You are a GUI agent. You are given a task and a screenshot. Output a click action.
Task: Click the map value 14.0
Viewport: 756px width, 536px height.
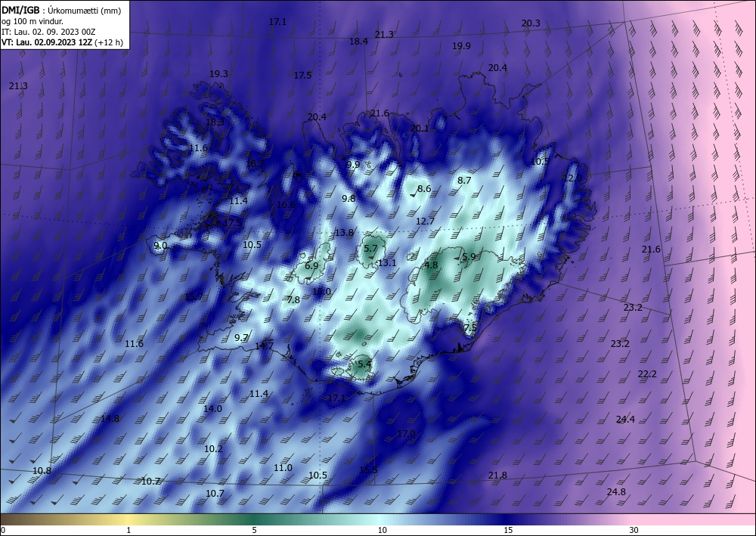click(212, 409)
